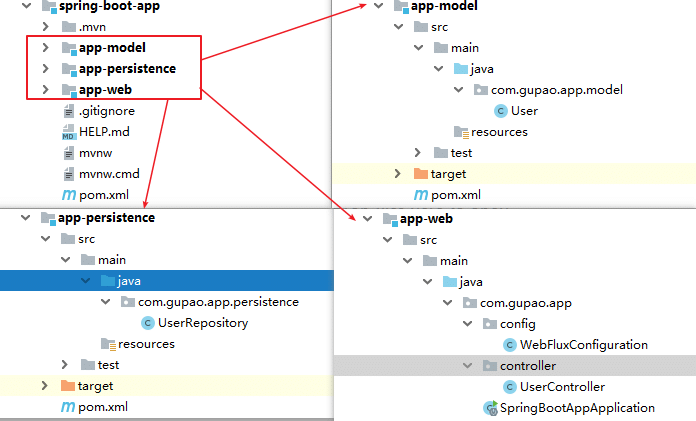Click the Maven pom.xml icon in app-model

[x=419, y=195]
